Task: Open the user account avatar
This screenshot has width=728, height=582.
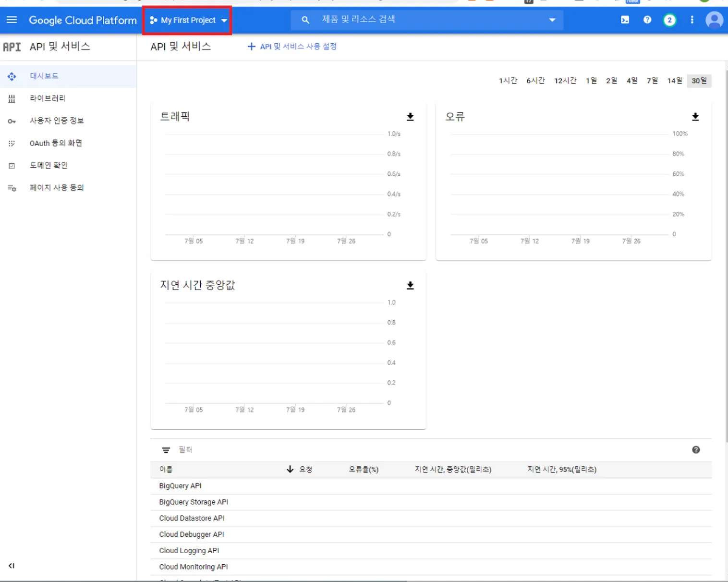Action: (x=714, y=20)
